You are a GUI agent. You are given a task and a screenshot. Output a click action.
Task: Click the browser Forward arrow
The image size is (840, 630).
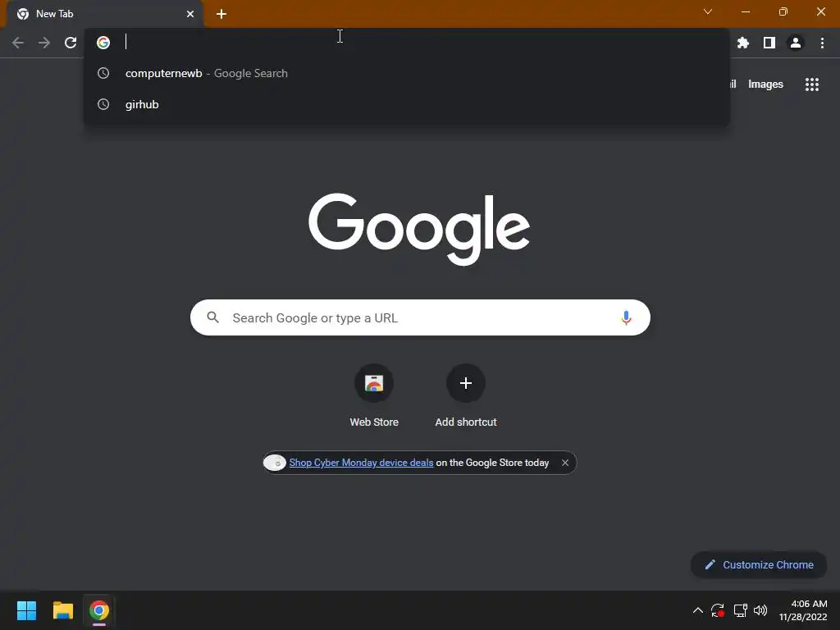click(x=44, y=43)
